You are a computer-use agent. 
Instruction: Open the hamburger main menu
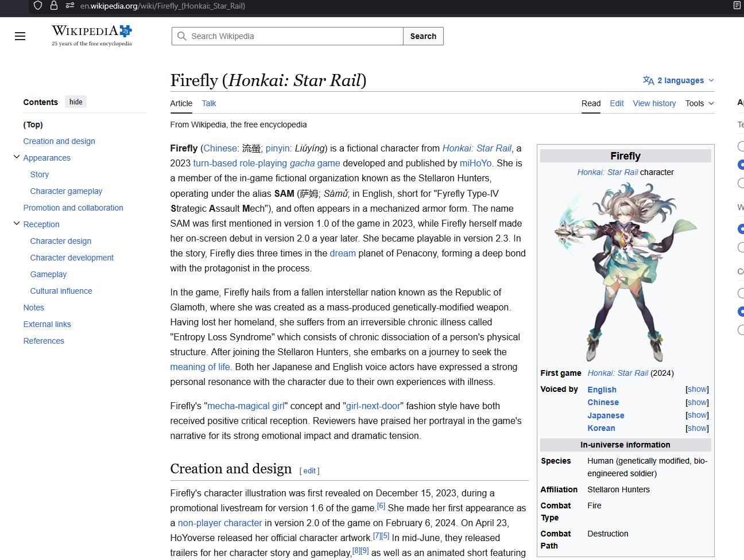(x=20, y=36)
